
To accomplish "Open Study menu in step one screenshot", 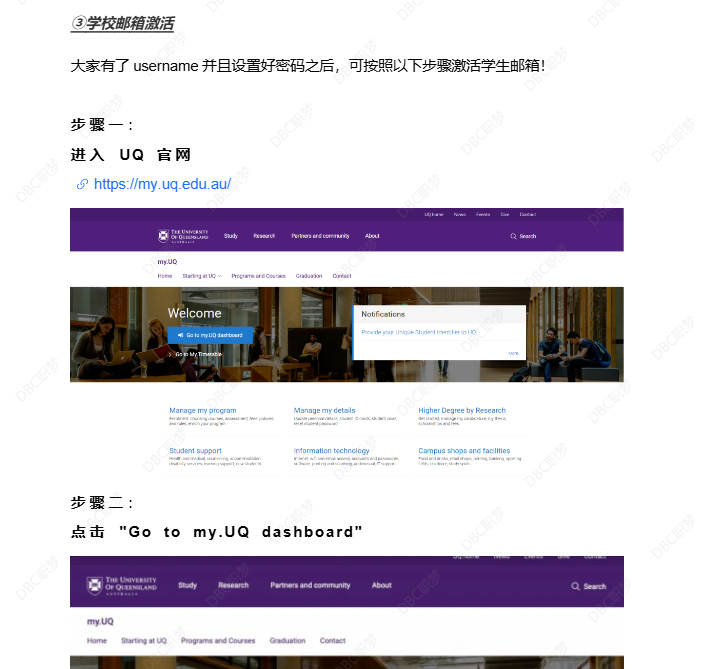I will point(231,236).
